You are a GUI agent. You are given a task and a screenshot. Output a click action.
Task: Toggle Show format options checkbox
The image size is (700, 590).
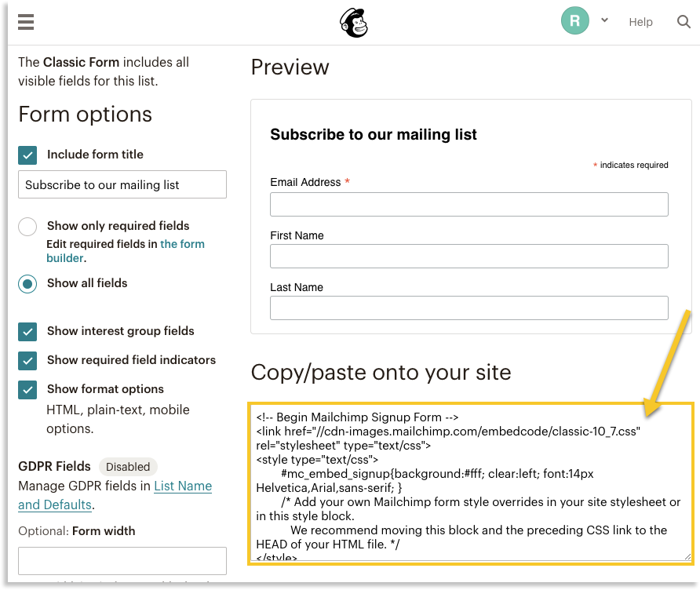(x=27, y=390)
